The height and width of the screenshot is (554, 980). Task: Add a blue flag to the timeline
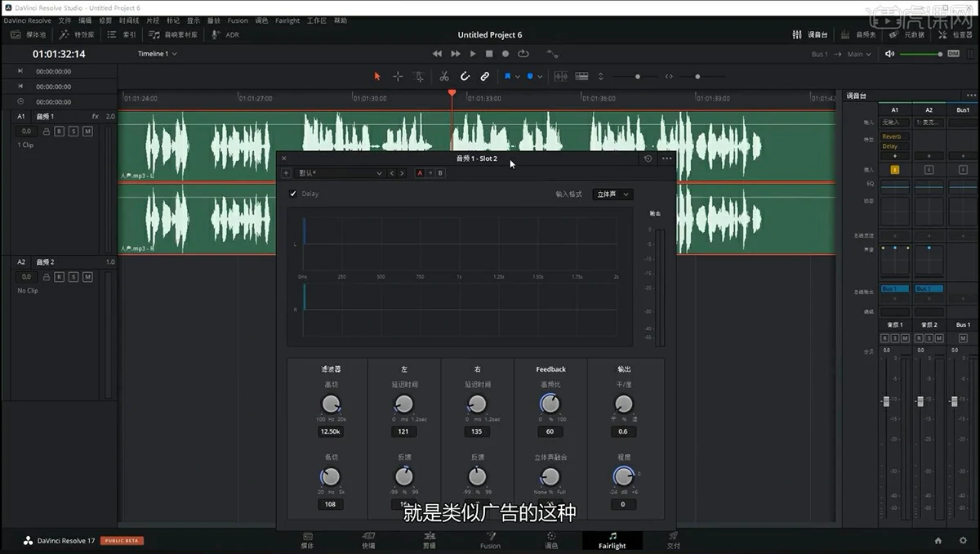pyautogui.click(x=507, y=76)
